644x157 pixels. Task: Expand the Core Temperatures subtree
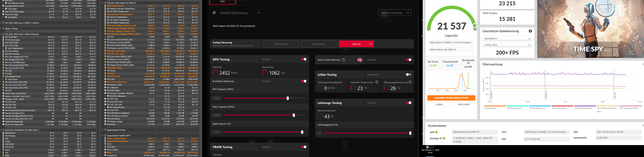click(x=3, y=48)
